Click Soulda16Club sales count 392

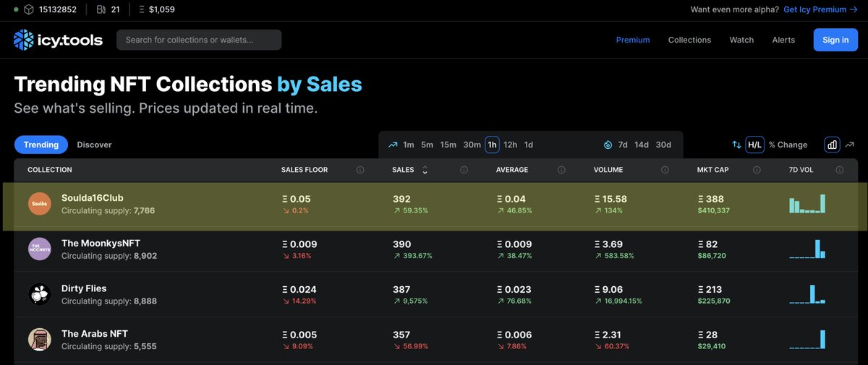pyautogui.click(x=401, y=199)
